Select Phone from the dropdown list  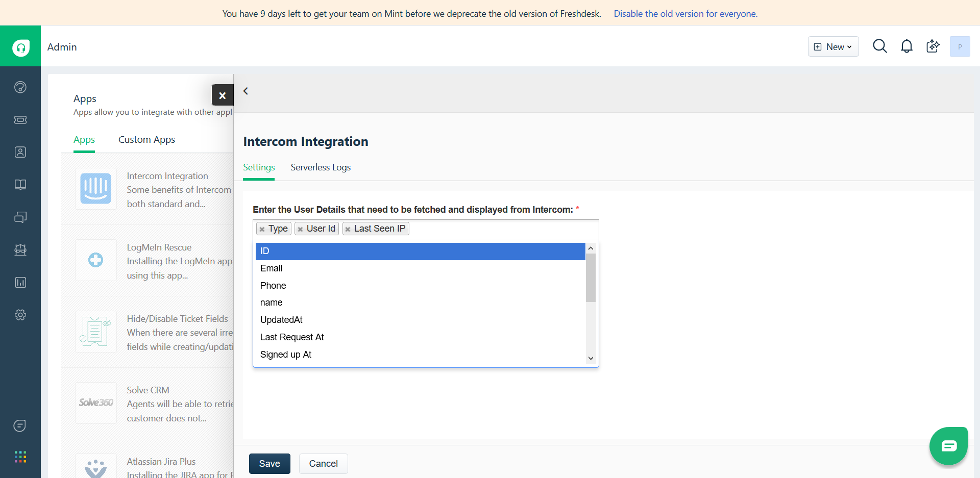420,286
